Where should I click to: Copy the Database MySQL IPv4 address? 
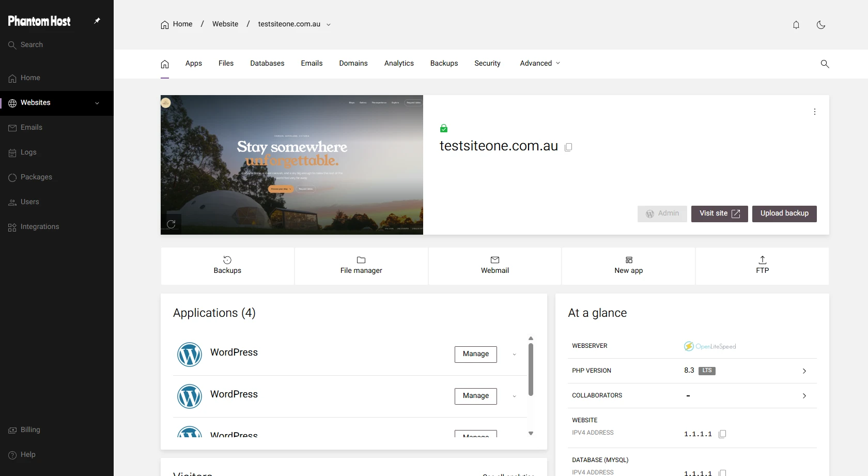click(x=722, y=473)
